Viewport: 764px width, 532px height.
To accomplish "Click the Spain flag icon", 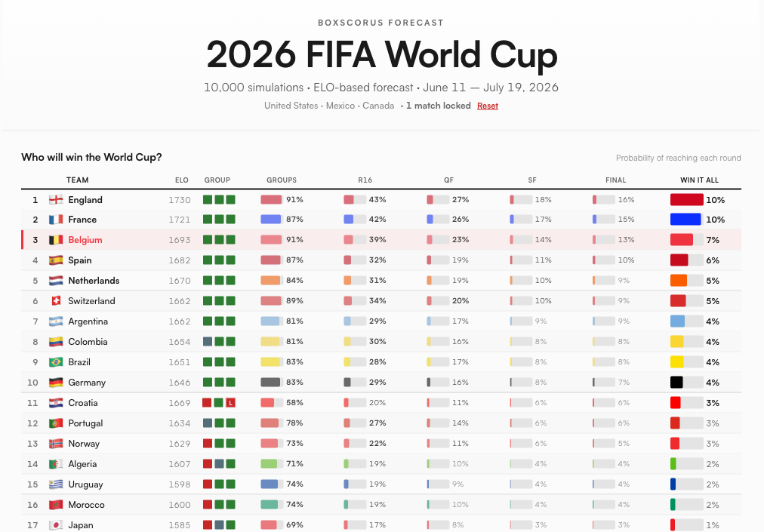I will (x=55, y=260).
